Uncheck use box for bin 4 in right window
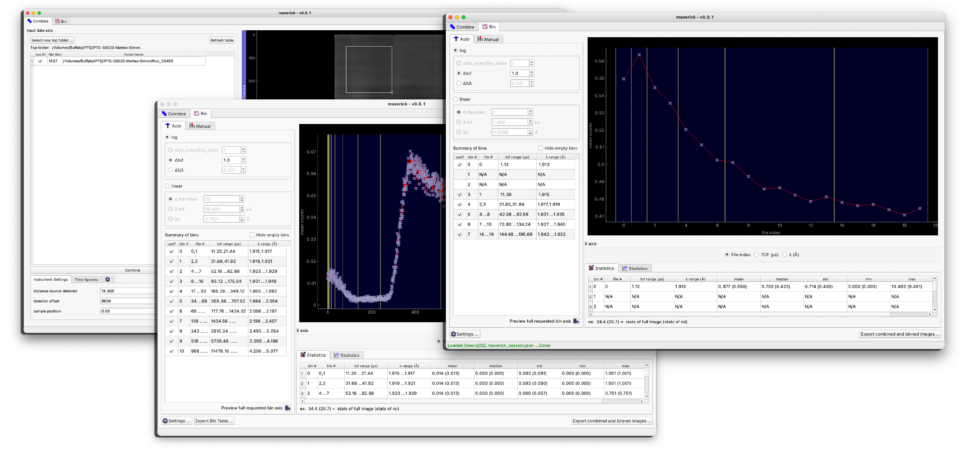This screenshot has height=458, width=970. click(459, 204)
